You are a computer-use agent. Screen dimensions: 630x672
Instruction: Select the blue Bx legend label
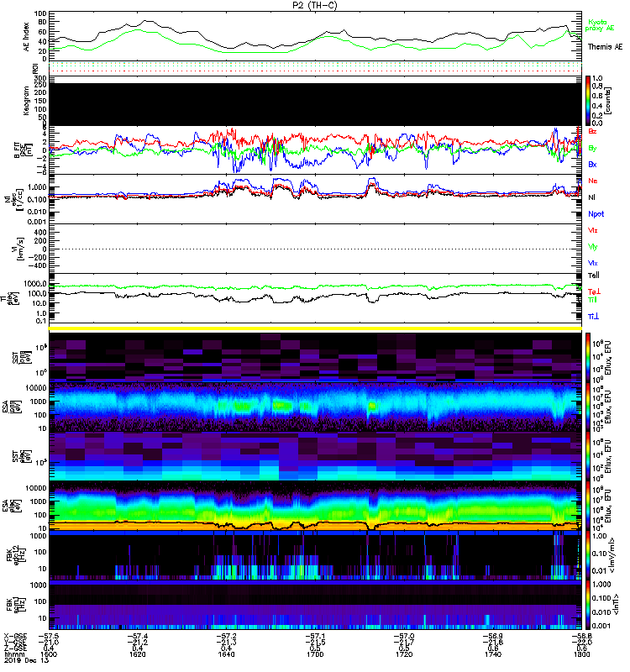click(x=592, y=164)
